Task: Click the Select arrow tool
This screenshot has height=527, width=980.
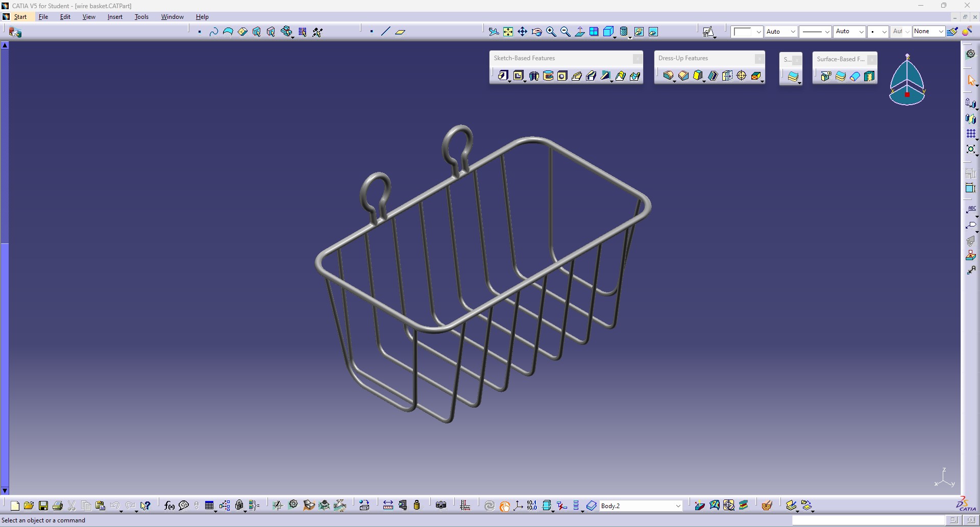Action: pos(971,81)
